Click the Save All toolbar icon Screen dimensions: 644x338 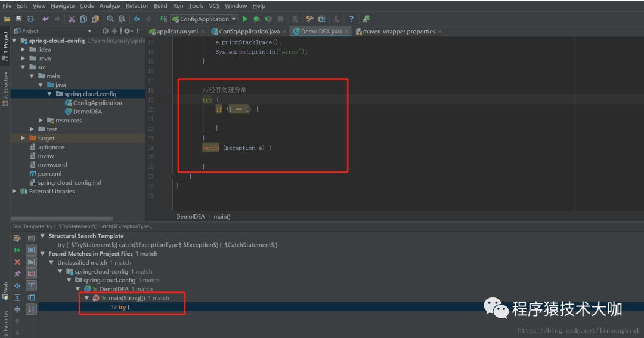coord(18,19)
